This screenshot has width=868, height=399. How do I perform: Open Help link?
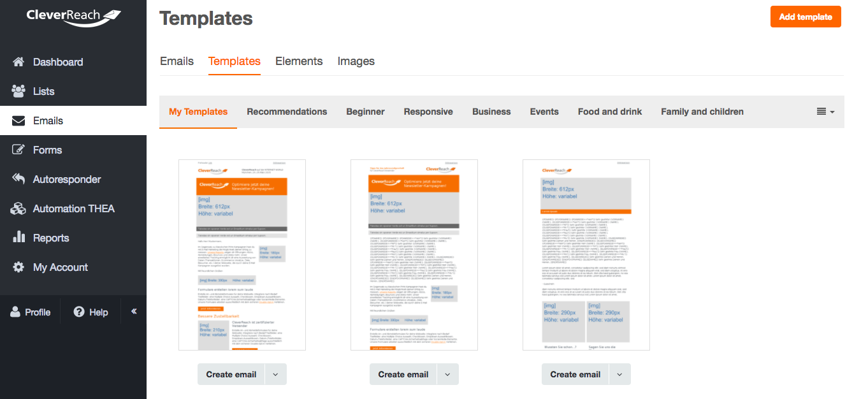tap(91, 312)
